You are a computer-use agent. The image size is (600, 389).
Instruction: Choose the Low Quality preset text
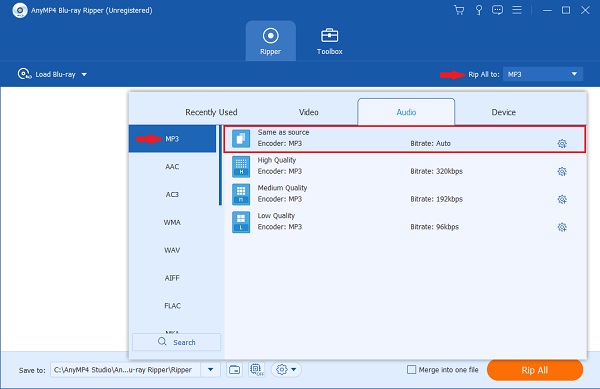[x=276, y=216]
